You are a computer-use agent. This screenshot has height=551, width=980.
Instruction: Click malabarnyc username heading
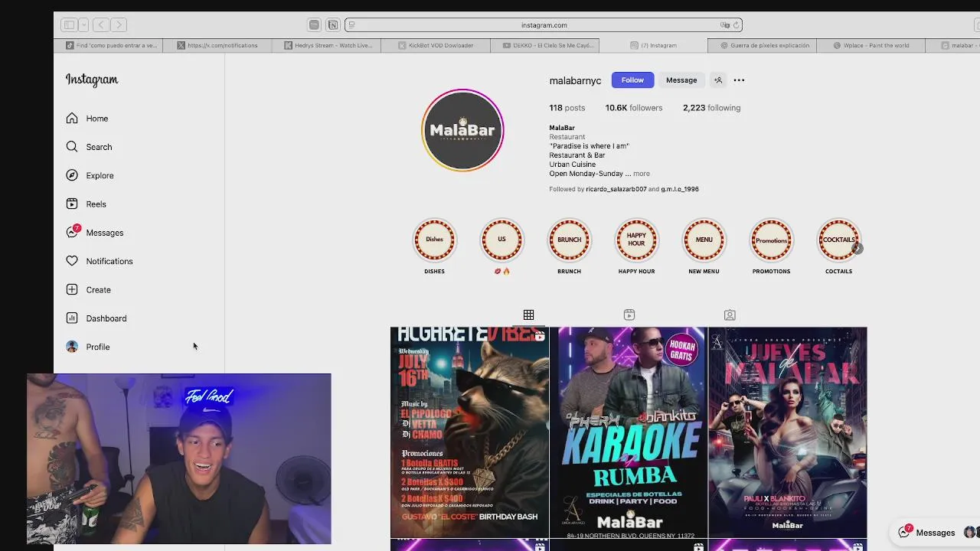[x=575, y=80]
